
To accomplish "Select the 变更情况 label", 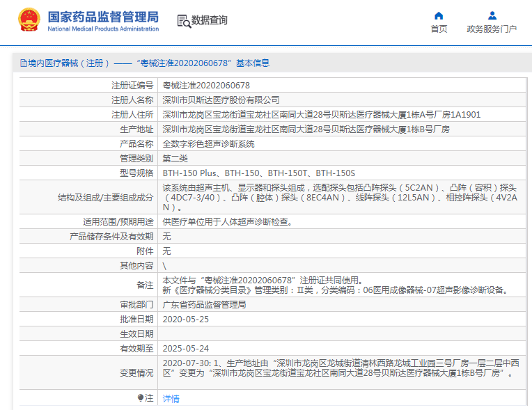I will [x=136, y=372].
